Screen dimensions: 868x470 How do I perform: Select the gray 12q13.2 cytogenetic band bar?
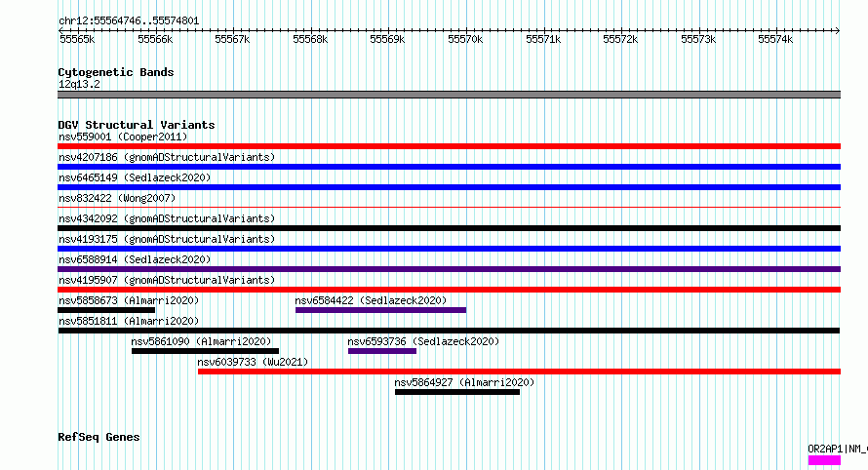point(449,95)
